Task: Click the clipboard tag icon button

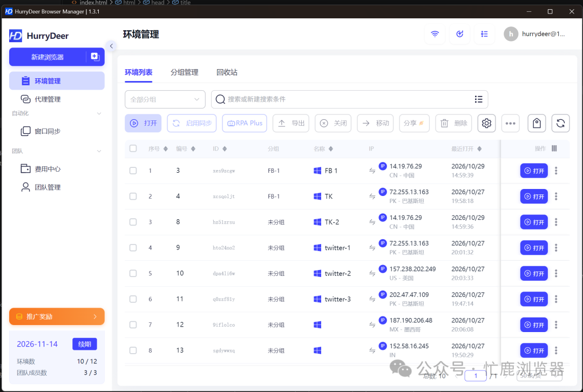Action: pos(537,123)
